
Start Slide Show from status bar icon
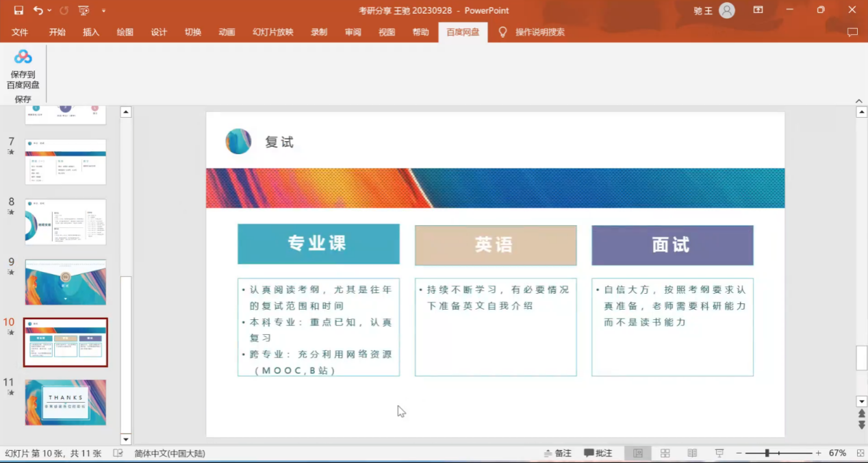pyautogui.click(x=719, y=453)
